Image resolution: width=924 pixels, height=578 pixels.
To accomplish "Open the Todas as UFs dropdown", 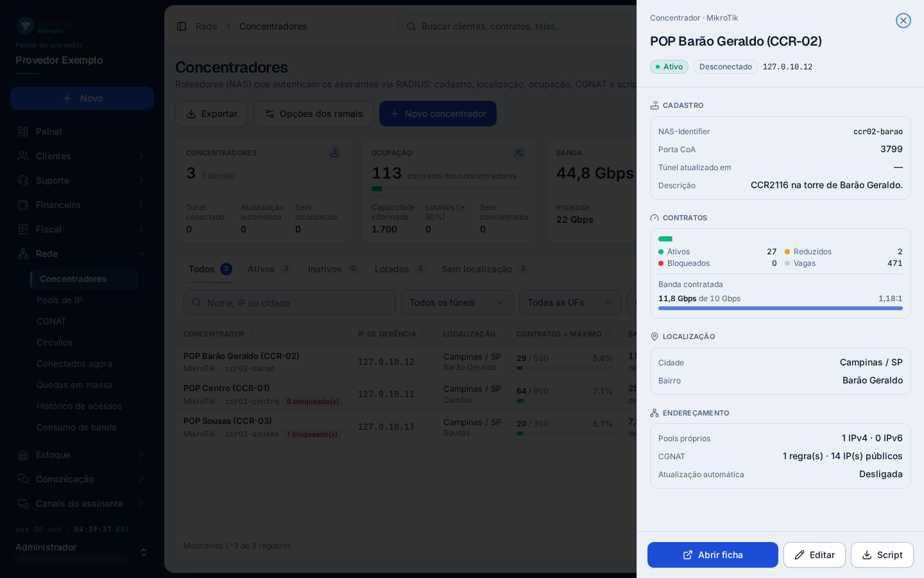I will click(x=570, y=302).
